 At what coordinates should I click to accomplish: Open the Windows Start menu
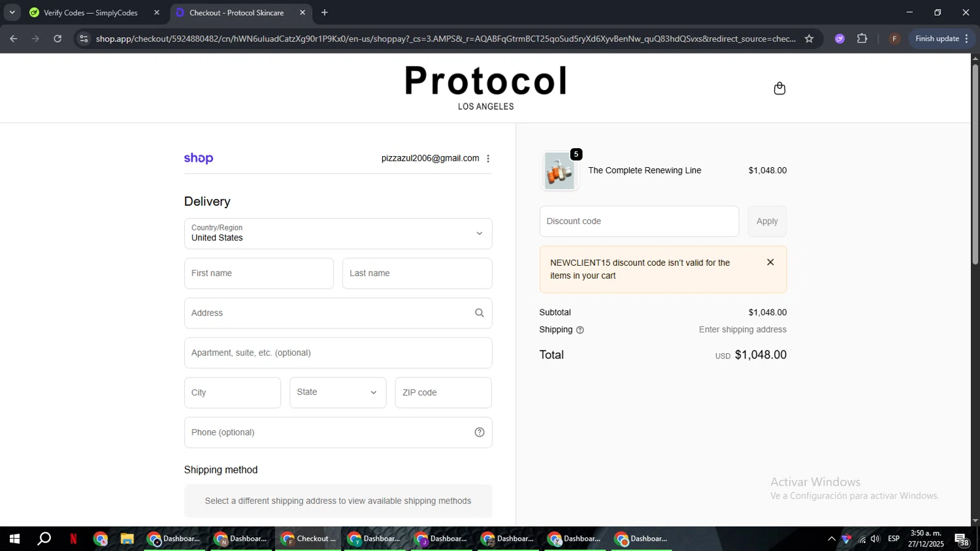click(x=14, y=539)
